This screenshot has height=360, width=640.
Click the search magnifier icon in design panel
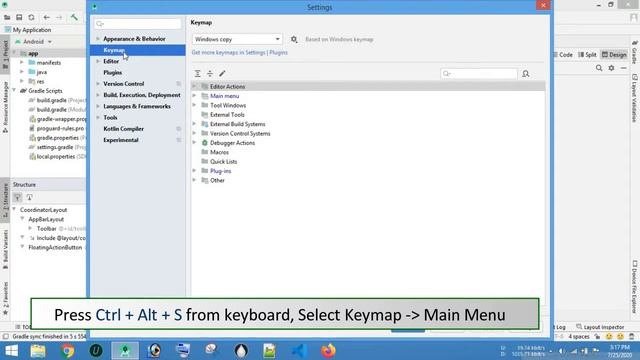click(599, 68)
